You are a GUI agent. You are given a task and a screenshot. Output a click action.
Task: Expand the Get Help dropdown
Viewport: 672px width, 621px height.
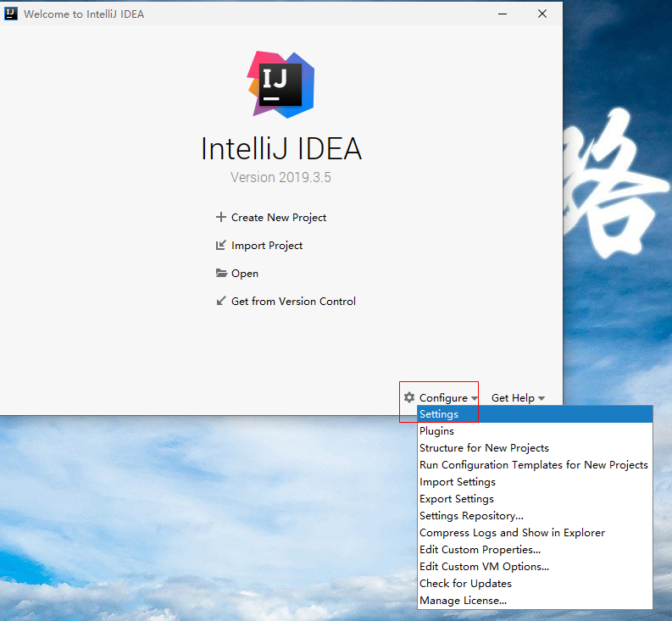click(x=513, y=397)
